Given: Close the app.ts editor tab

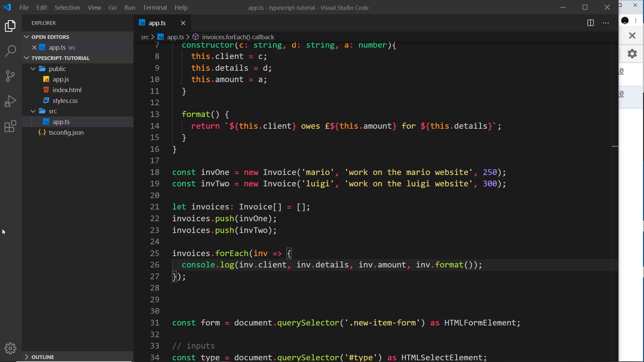Looking at the screenshot, I should tap(183, 23).
